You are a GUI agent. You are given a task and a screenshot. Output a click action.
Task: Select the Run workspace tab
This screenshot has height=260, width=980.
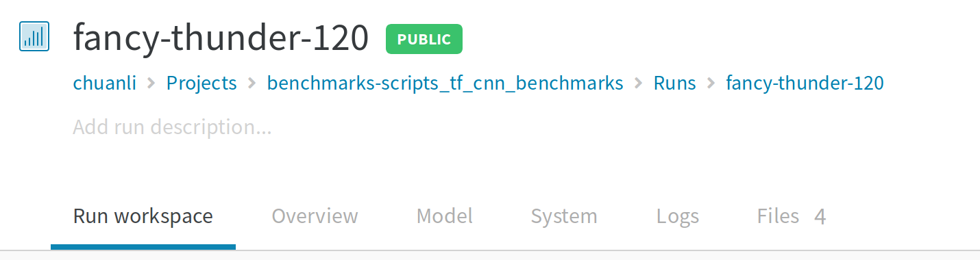(x=143, y=216)
